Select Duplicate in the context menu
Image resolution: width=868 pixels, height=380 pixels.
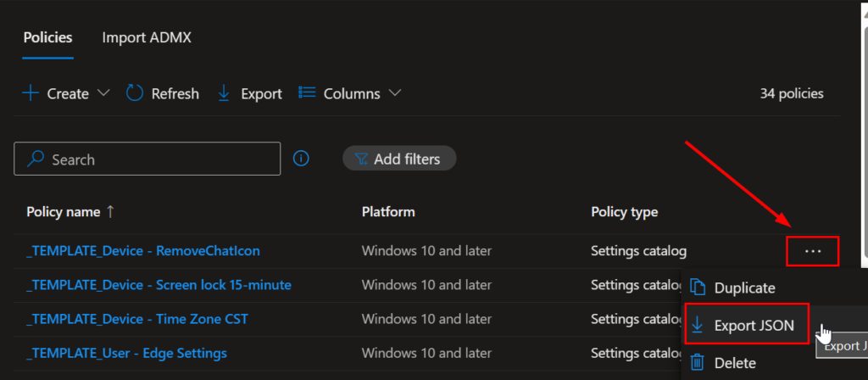(744, 288)
